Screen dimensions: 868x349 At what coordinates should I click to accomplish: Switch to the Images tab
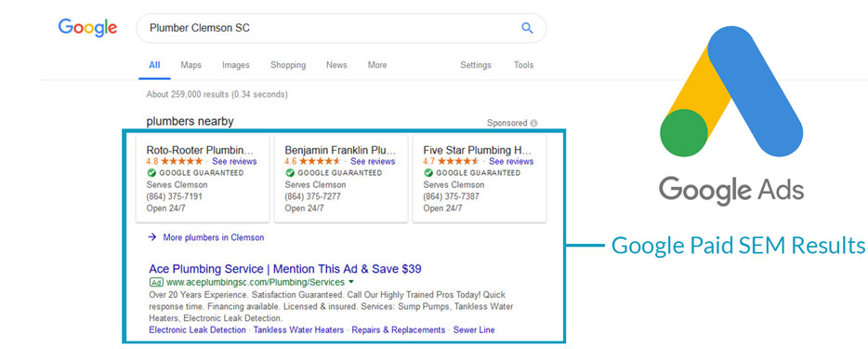[x=236, y=65]
